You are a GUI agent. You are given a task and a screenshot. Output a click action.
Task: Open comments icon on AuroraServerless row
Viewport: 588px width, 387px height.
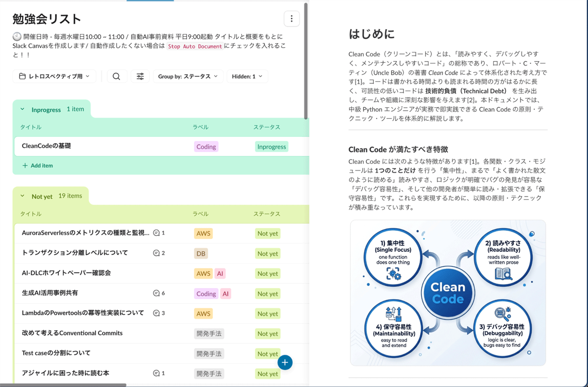(159, 233)
